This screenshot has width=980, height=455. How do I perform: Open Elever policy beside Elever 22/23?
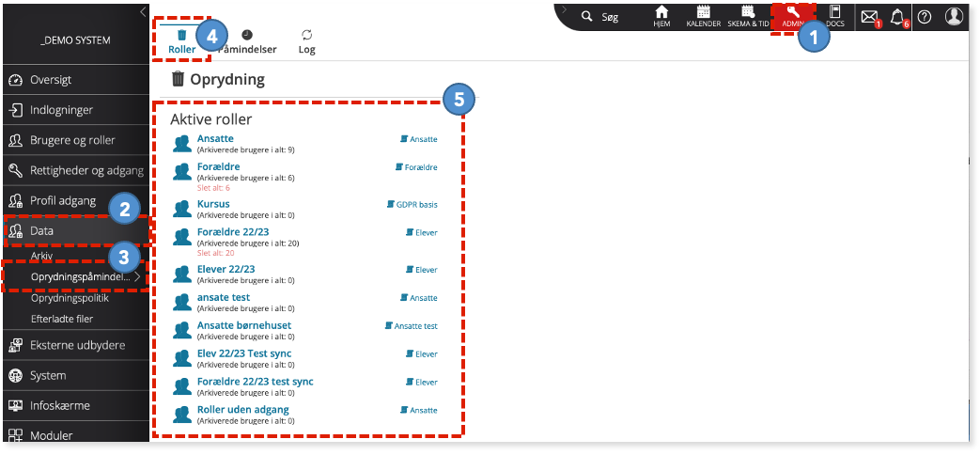coord(422,270)
